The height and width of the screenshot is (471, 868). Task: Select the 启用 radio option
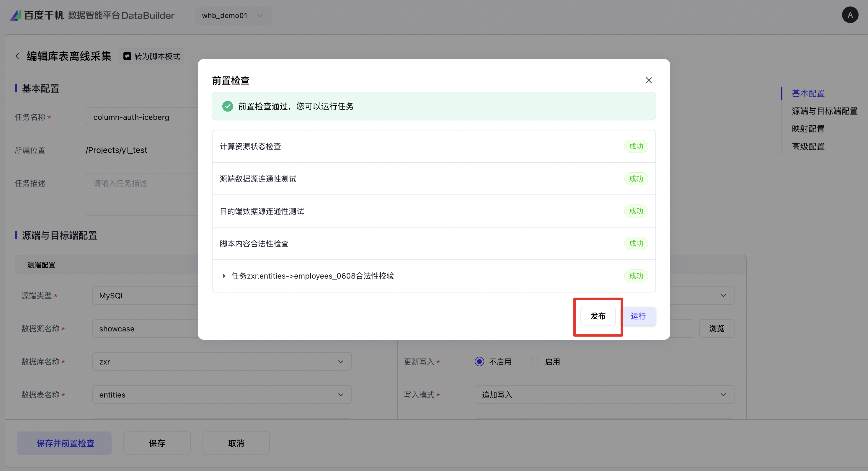[x=535, y=362]
